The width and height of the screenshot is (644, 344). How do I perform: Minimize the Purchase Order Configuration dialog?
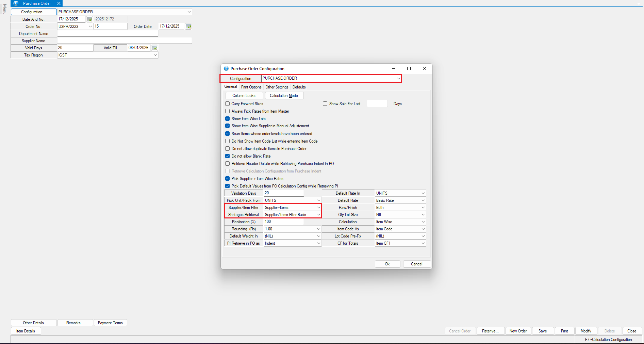(x=394, y=68)
